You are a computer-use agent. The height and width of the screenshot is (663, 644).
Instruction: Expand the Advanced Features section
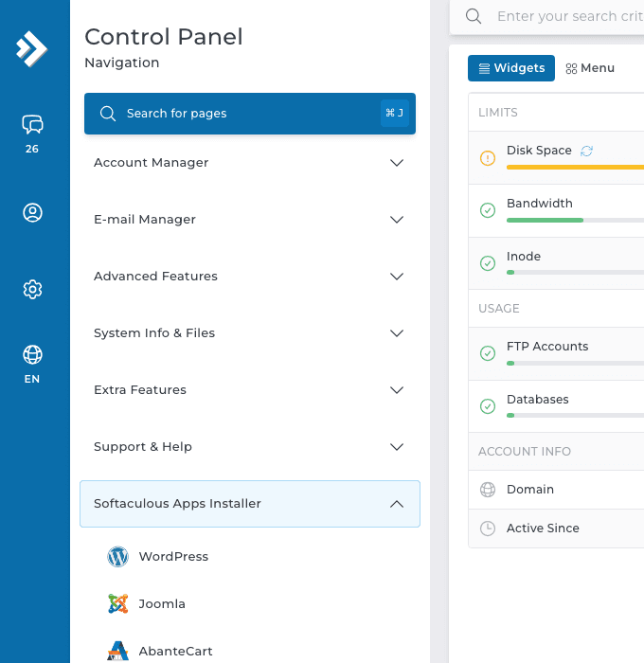point(249,277)
